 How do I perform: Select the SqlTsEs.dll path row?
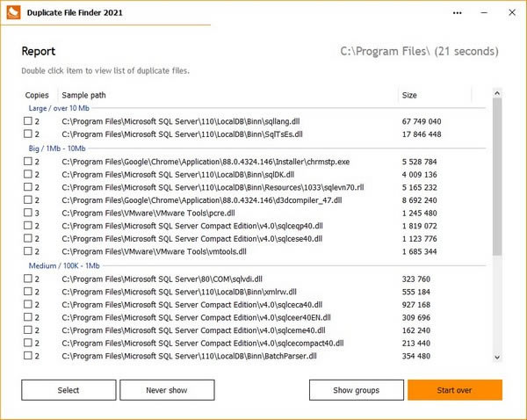[182, 134]
